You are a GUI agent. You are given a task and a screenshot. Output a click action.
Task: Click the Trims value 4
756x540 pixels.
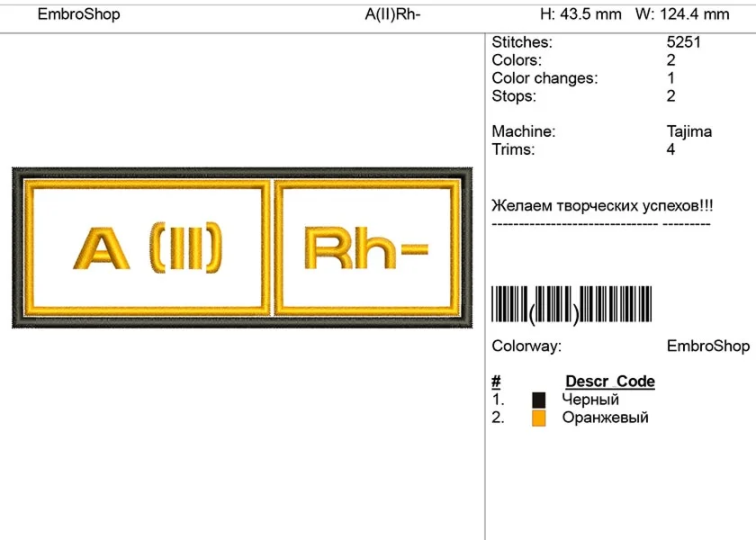click(x=670, y=149)
